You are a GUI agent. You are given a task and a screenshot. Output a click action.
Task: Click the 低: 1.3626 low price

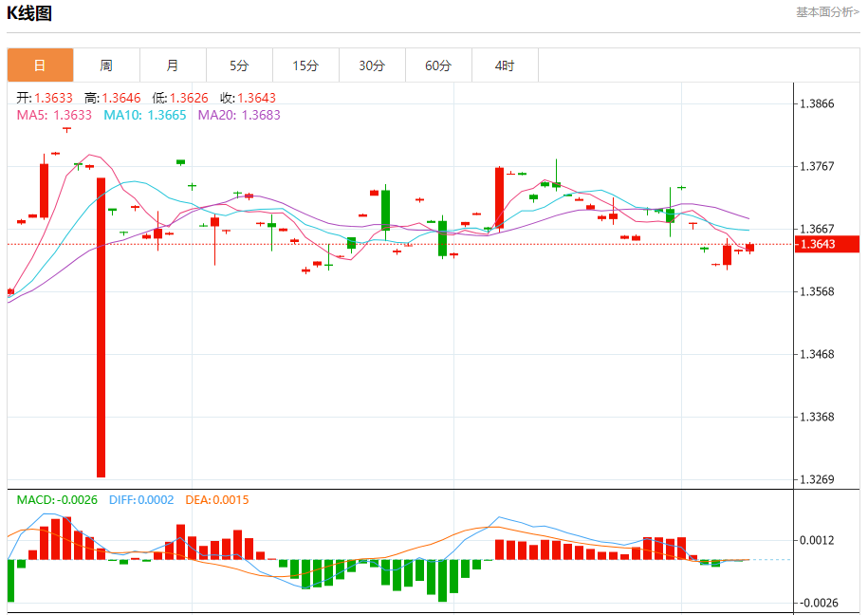click(x=180, y=98)
